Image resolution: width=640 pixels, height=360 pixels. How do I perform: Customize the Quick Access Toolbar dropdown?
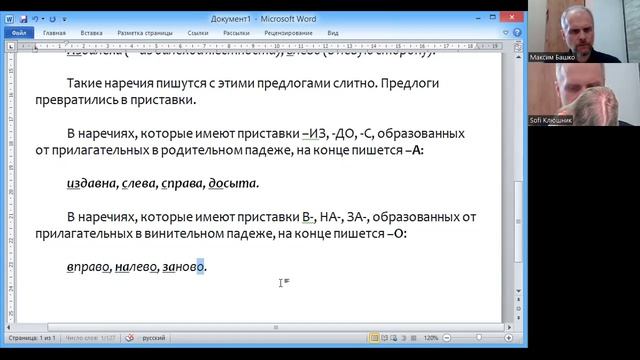point(64,19)
